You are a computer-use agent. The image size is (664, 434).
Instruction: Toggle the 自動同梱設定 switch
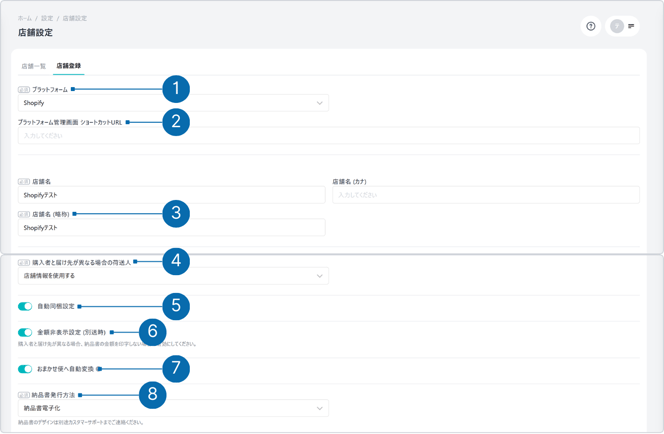(25, 306)
